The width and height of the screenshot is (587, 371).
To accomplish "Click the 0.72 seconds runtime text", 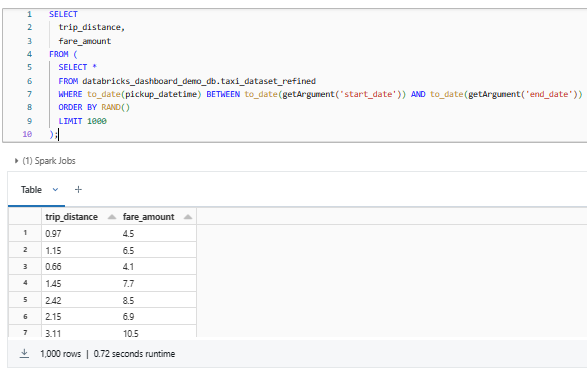I will (134, 354).
